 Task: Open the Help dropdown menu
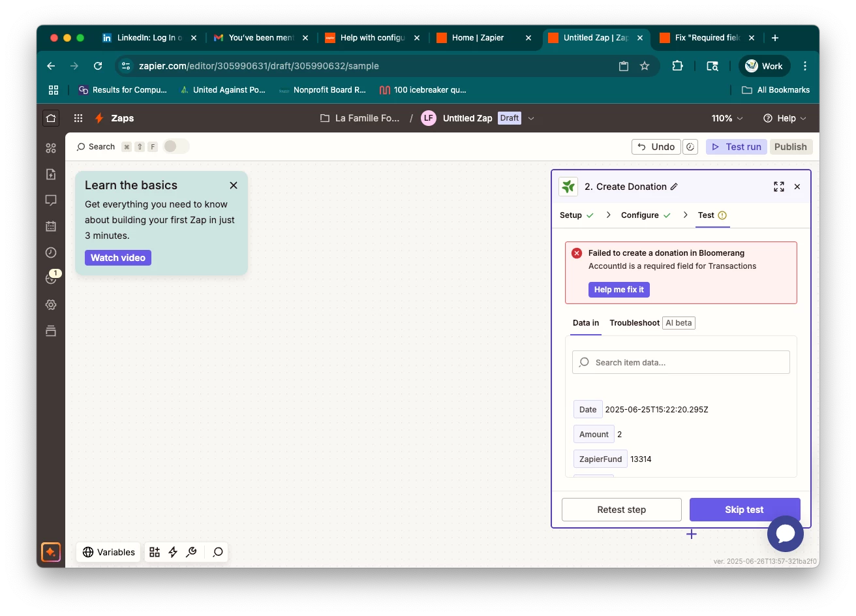785,118
